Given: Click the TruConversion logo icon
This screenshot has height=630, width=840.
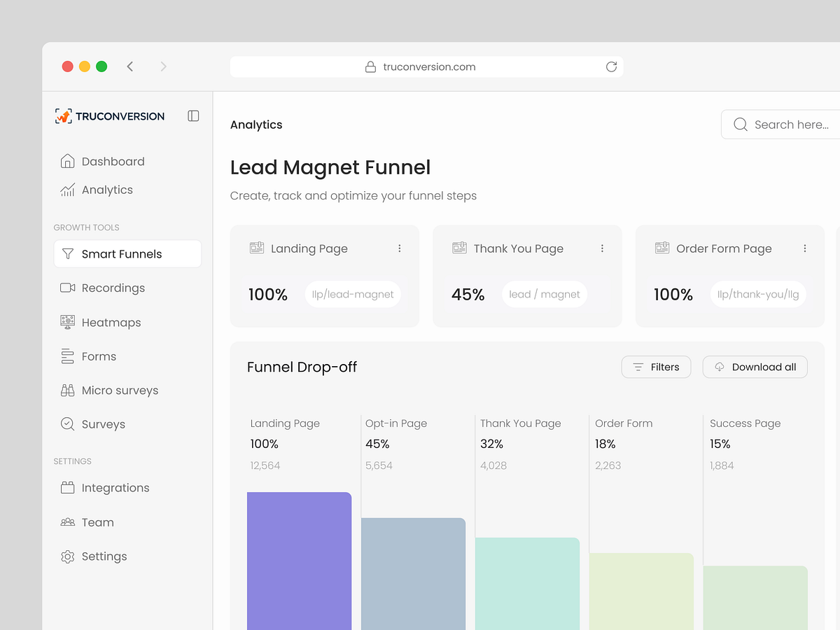Looking at the screenshot, I should click(x=63, y=116).
